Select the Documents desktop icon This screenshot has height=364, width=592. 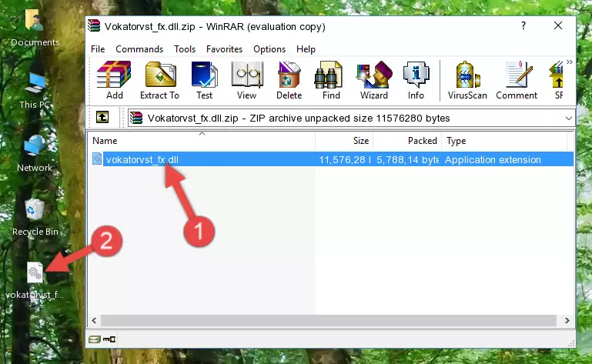coord(35,28)
